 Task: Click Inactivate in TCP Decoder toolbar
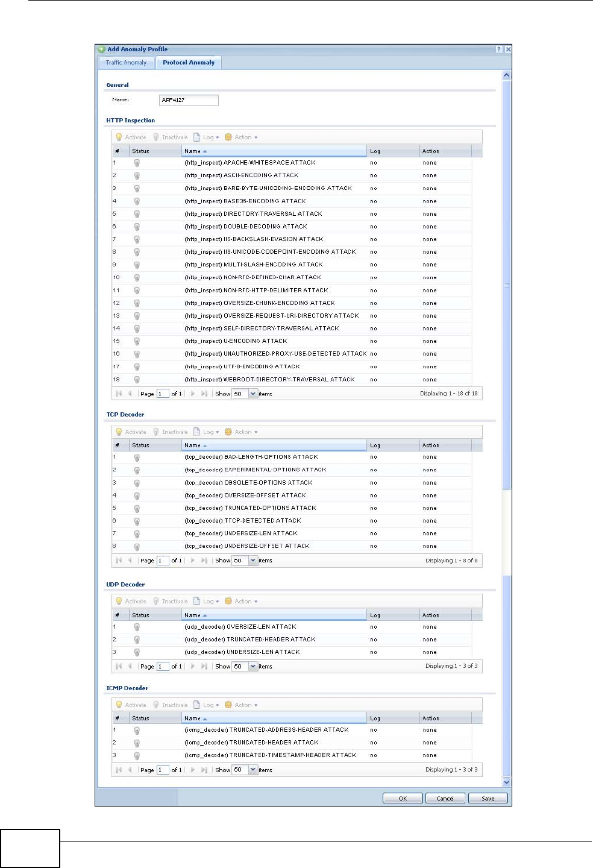[x=170, y=432]
